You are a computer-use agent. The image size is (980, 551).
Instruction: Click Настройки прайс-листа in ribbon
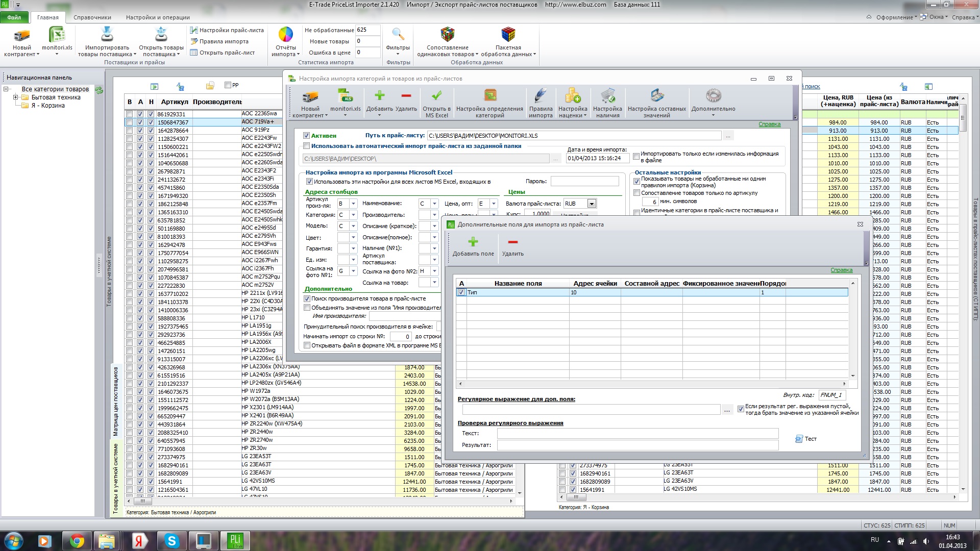point(227,30)
